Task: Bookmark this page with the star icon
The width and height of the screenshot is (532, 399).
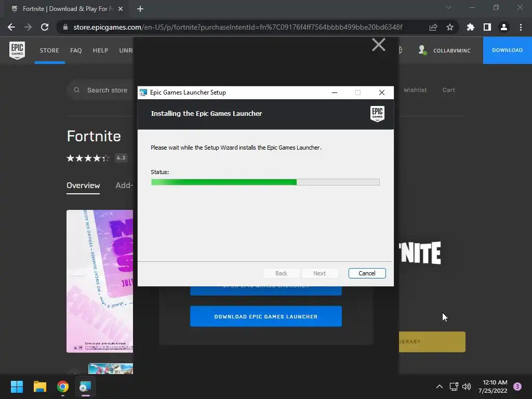Action: point(449,27)
